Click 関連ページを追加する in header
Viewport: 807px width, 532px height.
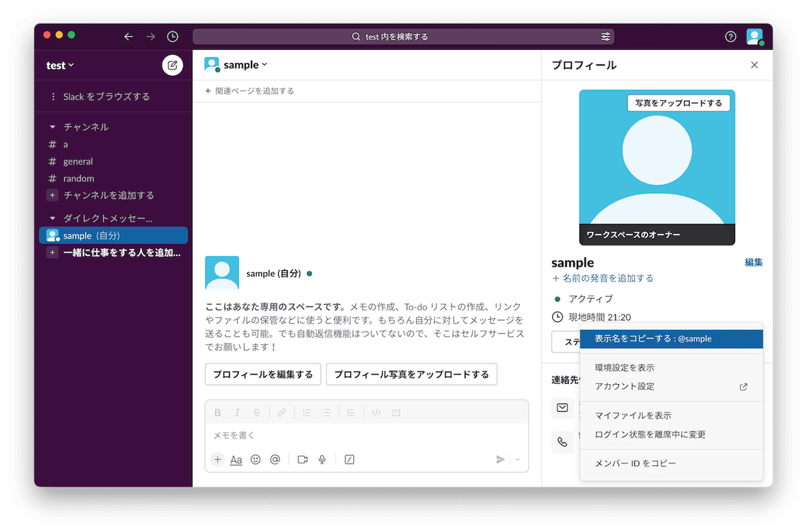click(250, 91)
